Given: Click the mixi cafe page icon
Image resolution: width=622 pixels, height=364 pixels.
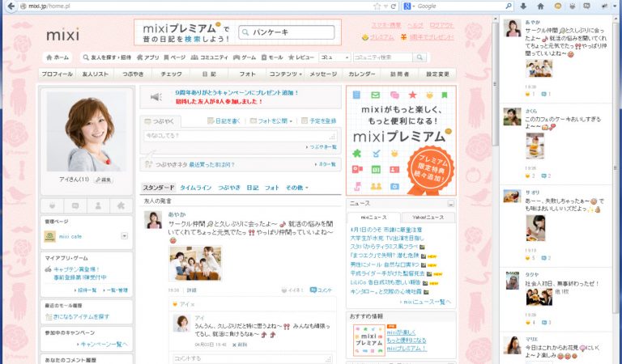Looking at the screenshot, I should pyautogui.click(x=50, y=236).
